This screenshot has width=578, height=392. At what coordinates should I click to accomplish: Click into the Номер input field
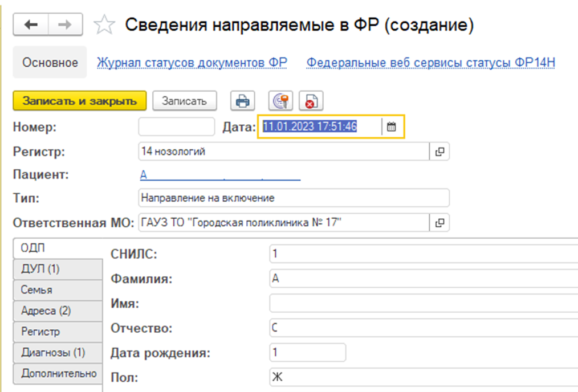coord(177,127)
